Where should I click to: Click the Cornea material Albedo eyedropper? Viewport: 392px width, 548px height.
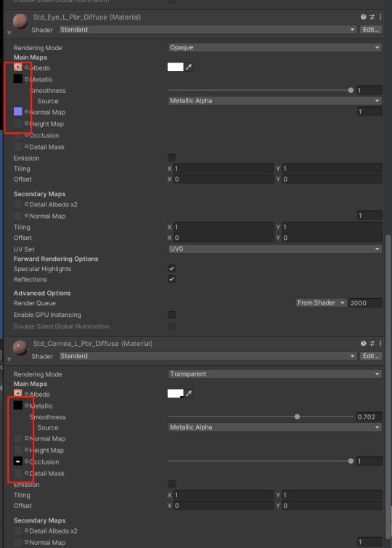pos(189,393)
